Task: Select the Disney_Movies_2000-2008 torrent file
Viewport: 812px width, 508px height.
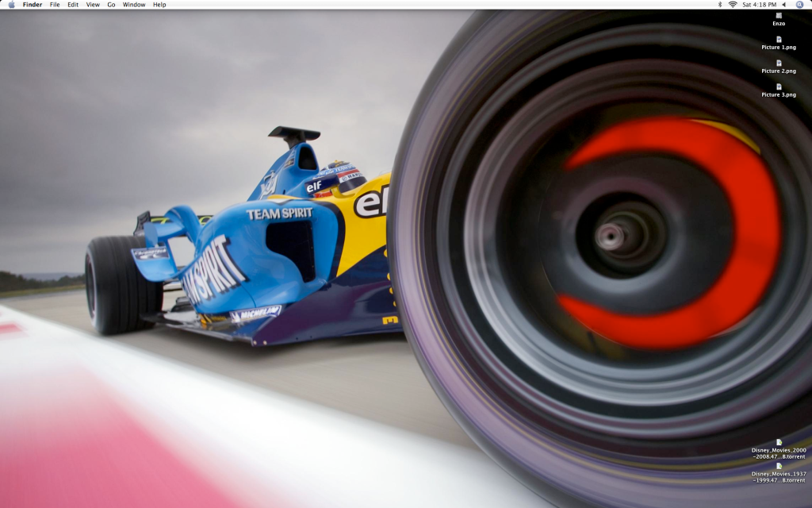Action: click(x=779, y=443)
